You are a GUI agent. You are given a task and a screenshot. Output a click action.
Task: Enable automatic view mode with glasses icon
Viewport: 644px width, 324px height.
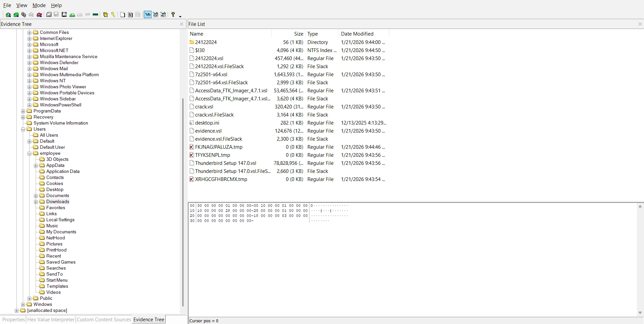pos(147,14)
